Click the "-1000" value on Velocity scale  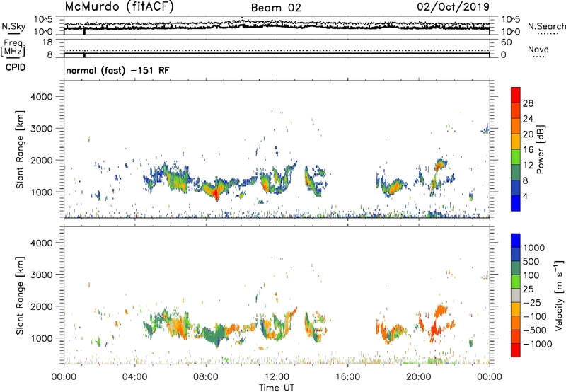538,344
